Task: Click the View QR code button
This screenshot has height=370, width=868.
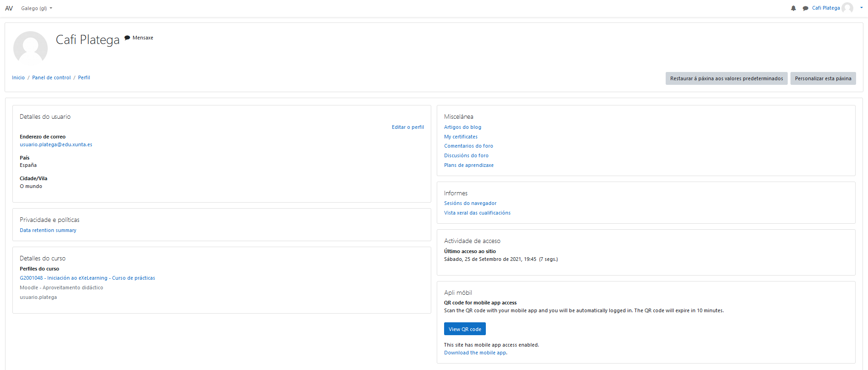Action: click(464, 329)
